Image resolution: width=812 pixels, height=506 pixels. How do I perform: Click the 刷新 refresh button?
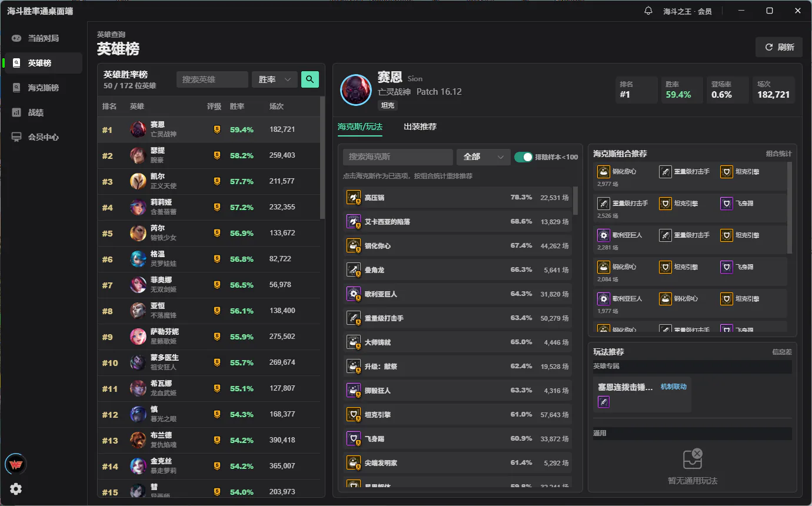tap(779, 47)
